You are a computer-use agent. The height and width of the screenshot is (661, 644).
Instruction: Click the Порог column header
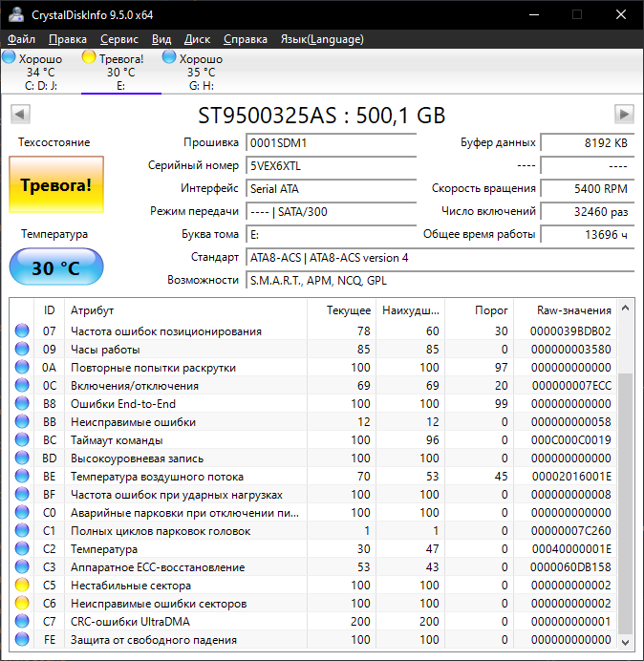tap(479, 310)
